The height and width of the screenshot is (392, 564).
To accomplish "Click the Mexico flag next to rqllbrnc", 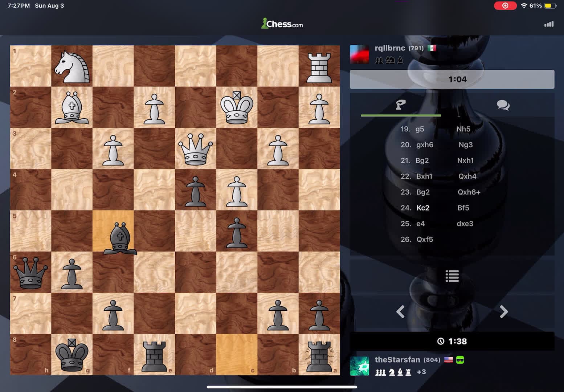I will tap(432, 48).
